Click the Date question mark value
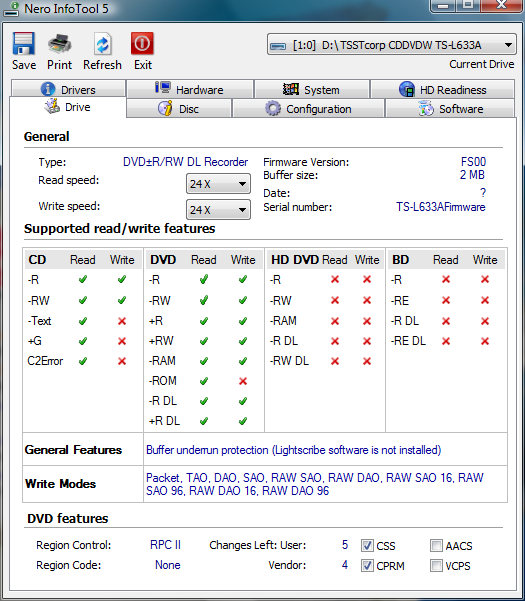525x601 pixels. click(x=483, y=192)
